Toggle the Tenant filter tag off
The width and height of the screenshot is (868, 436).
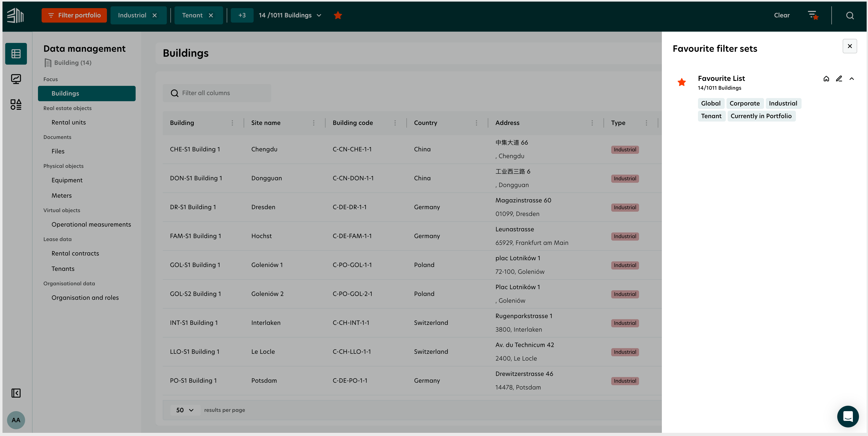click(x=211, y=15)
